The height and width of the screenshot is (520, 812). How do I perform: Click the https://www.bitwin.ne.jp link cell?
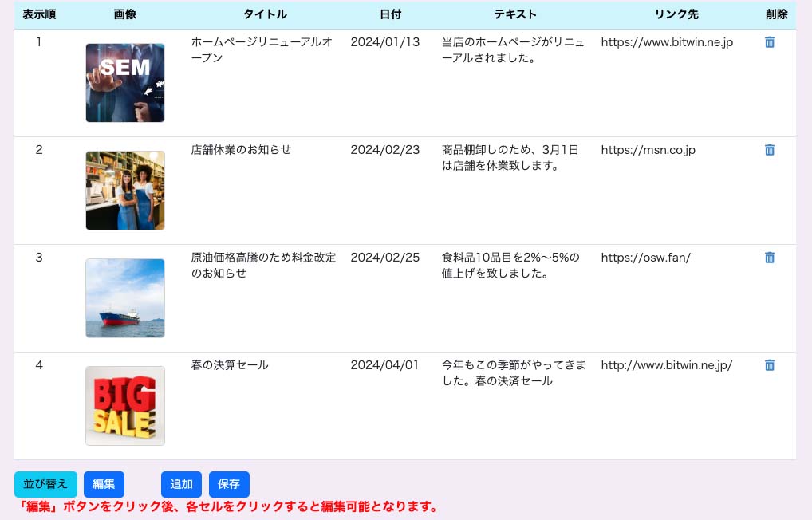pyautogui.click(x=666, y=42)
